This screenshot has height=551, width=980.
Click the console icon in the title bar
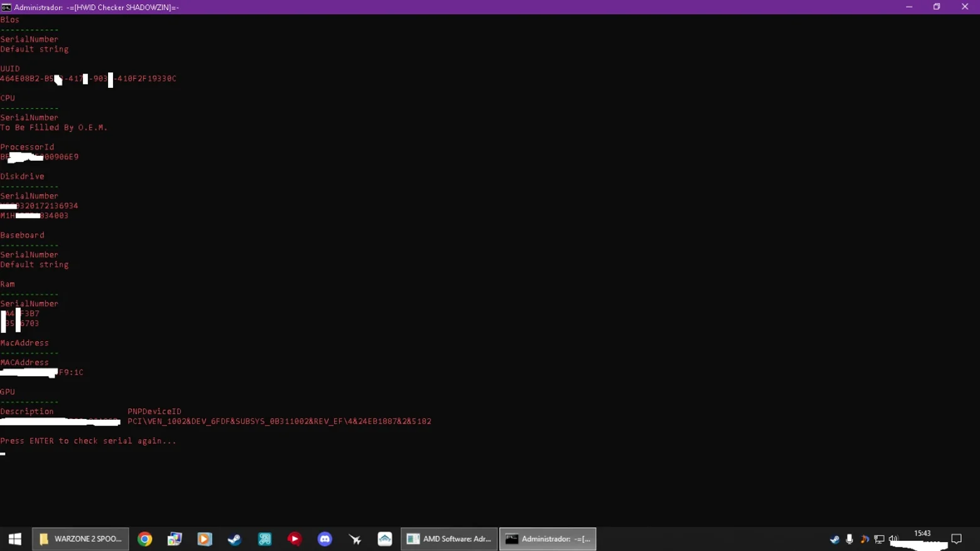[x=6, y=7]
